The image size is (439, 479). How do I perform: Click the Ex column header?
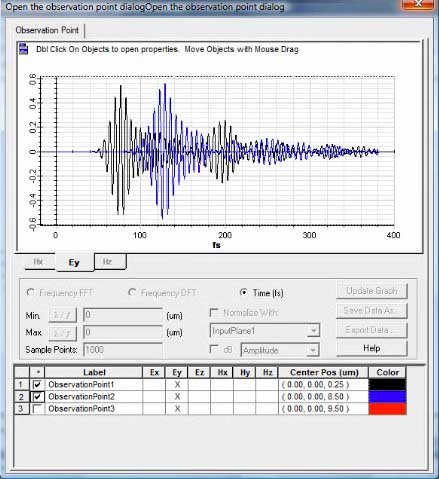154,372
